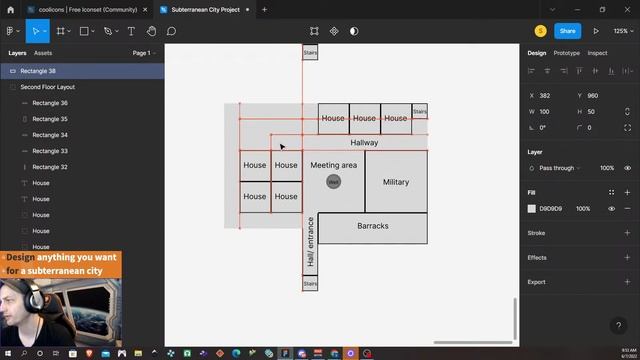Select the Rectangle shape tool
The image size is (640, 360).
click(84, 31)
